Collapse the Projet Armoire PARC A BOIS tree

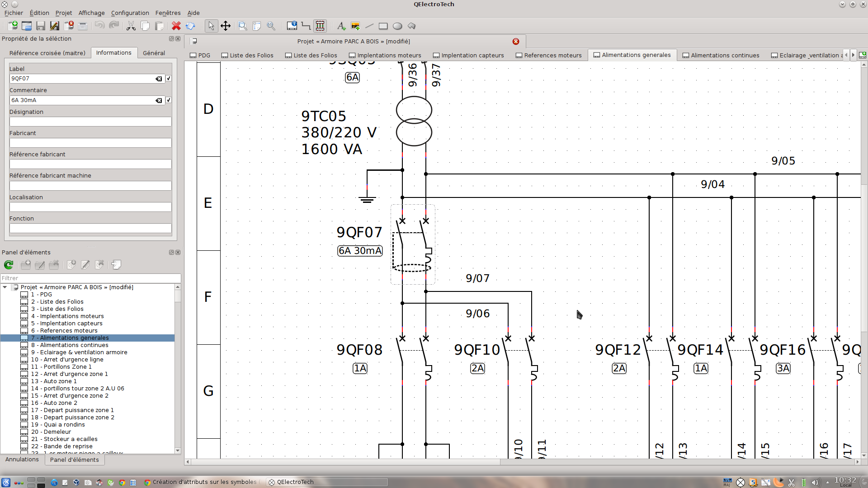[x=5, y=287]
